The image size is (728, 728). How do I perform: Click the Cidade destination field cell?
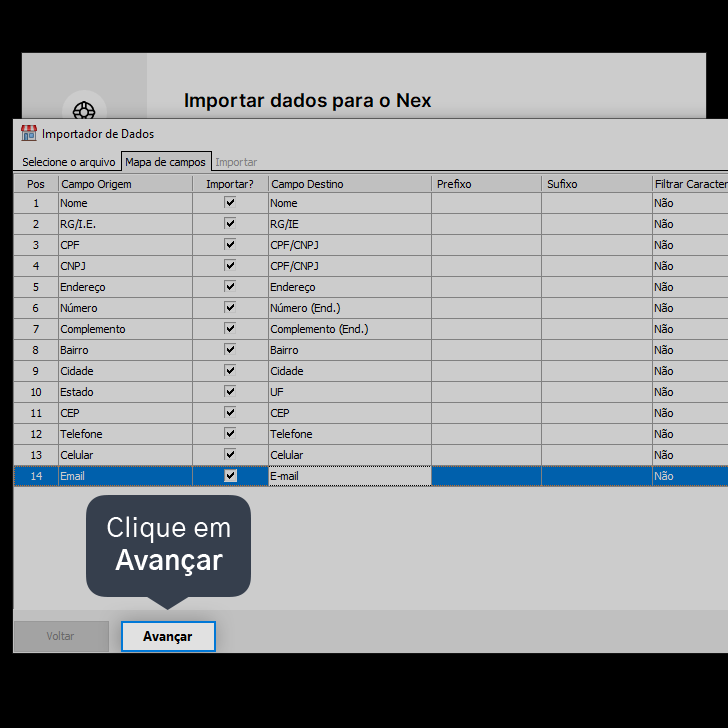tap(350, 371)
